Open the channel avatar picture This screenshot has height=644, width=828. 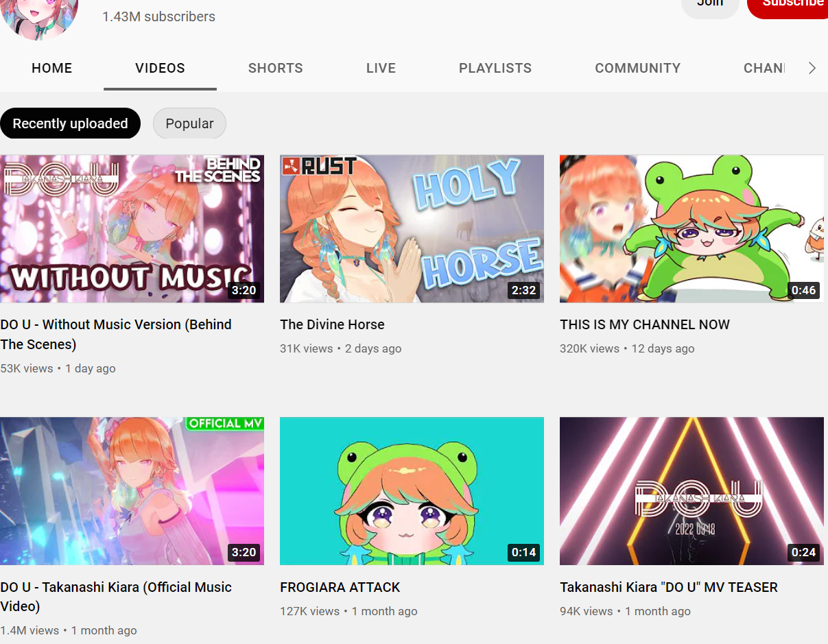[40, 19]
